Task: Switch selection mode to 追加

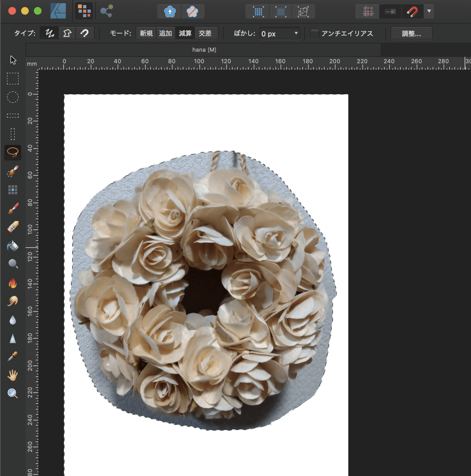Action: pyautogui.click(x=165, y=33)
